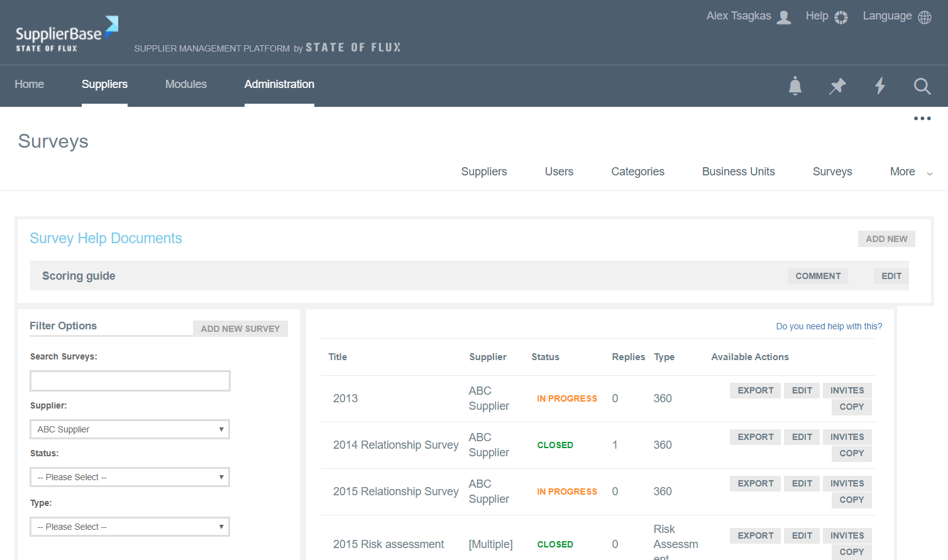The height and width of the screenshot is (560, 948).
Task: Expand the Status filter dropdown
Action: [130, 477]
